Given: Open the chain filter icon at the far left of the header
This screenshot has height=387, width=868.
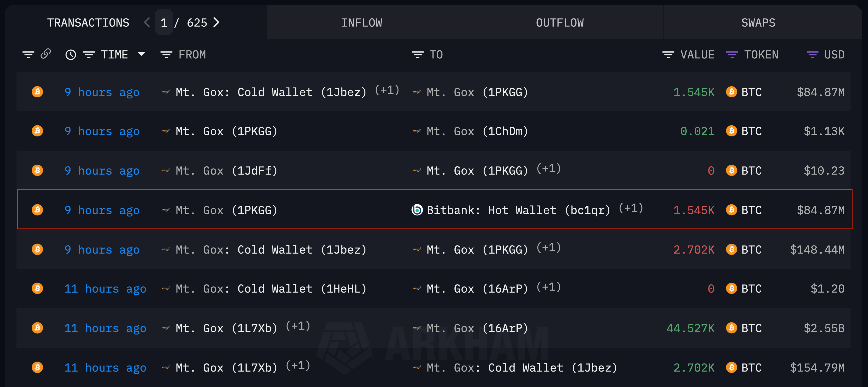Looking at the screenshot, I should tap(28, 54).
